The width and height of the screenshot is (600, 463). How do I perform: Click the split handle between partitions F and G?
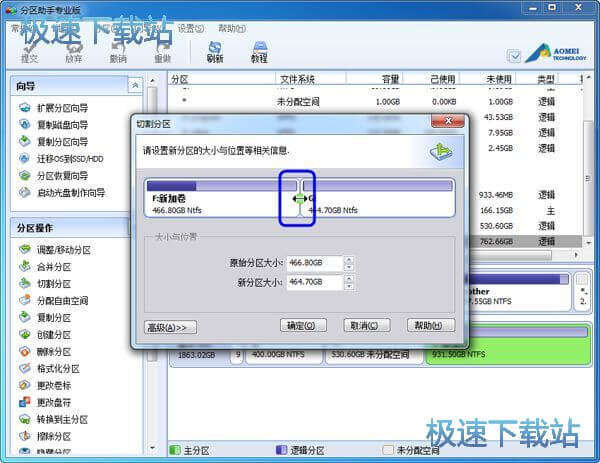300,199
